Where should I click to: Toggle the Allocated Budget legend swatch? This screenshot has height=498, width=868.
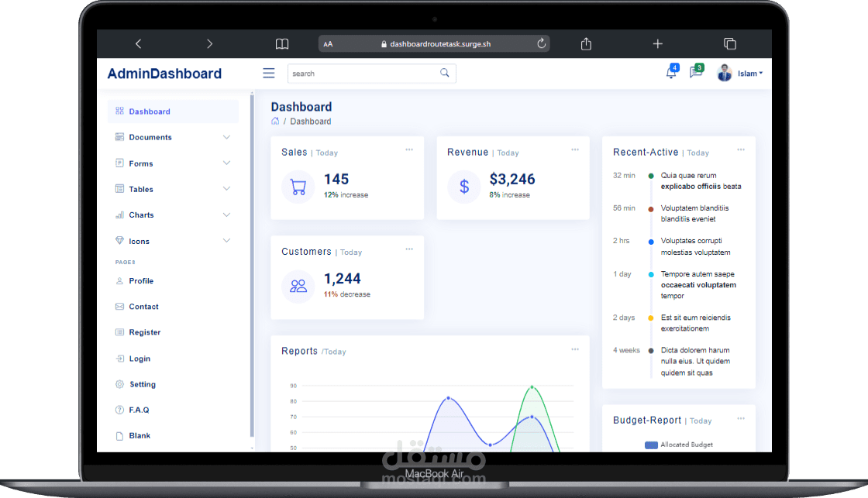pyautogui.click(x=652, y=445)
